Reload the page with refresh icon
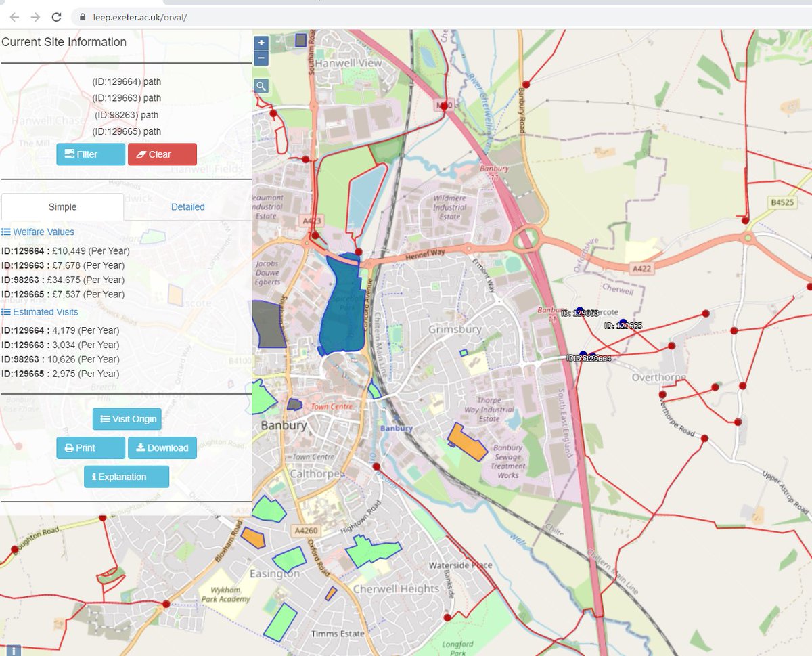This screenshot has width=812, height=656. click(57, 17)
